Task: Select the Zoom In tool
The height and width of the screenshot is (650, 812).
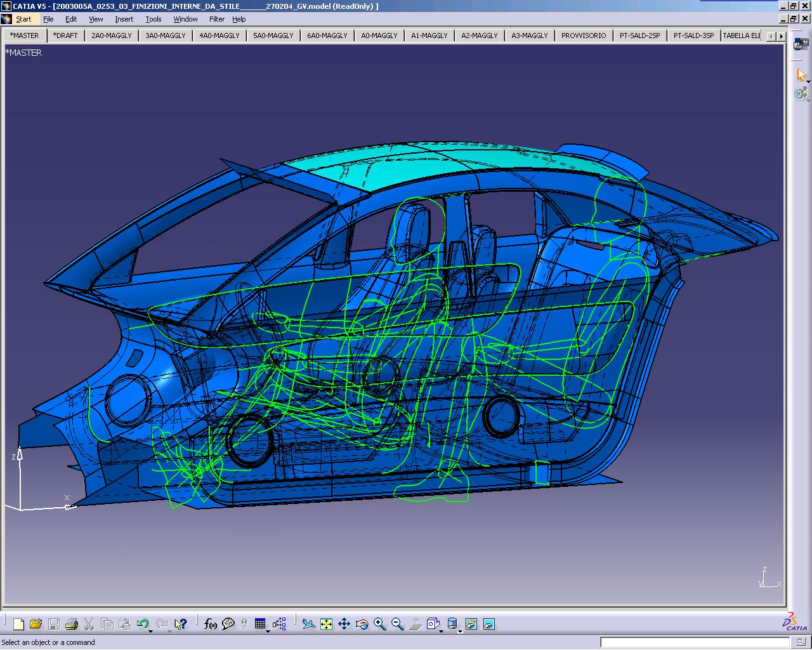Action: [379, 624]
